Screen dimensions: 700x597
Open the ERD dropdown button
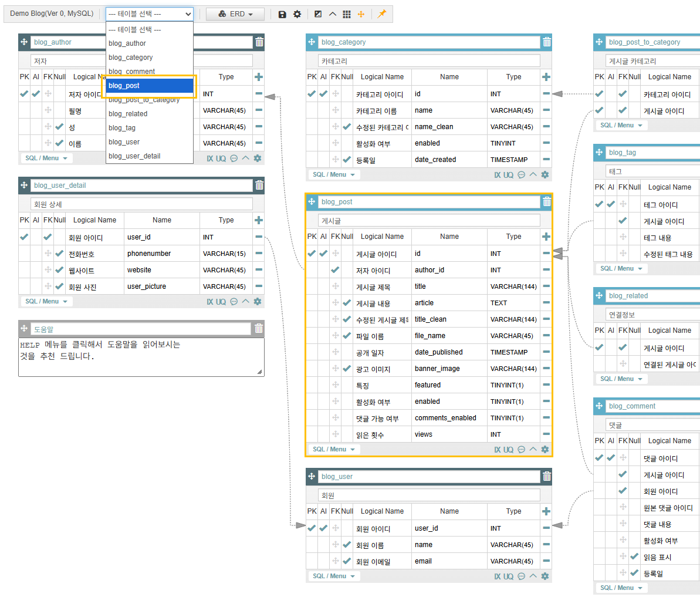(235, 14)
